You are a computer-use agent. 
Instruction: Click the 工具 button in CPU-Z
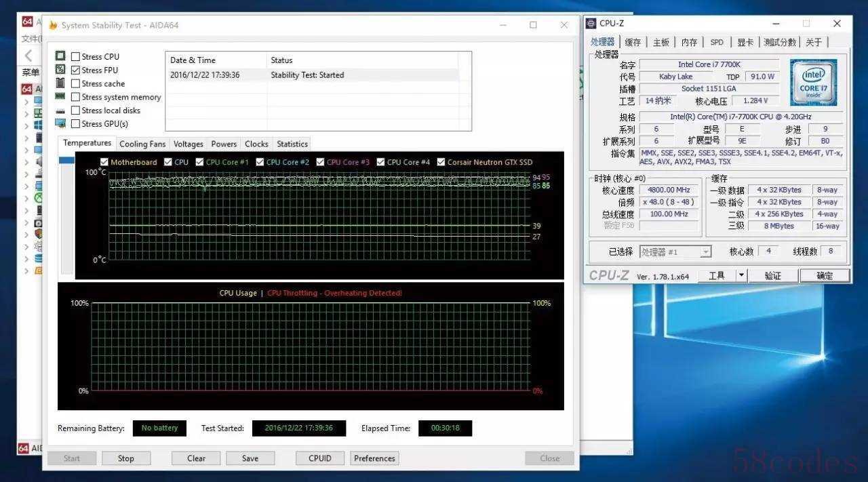(x=717, y=275)
